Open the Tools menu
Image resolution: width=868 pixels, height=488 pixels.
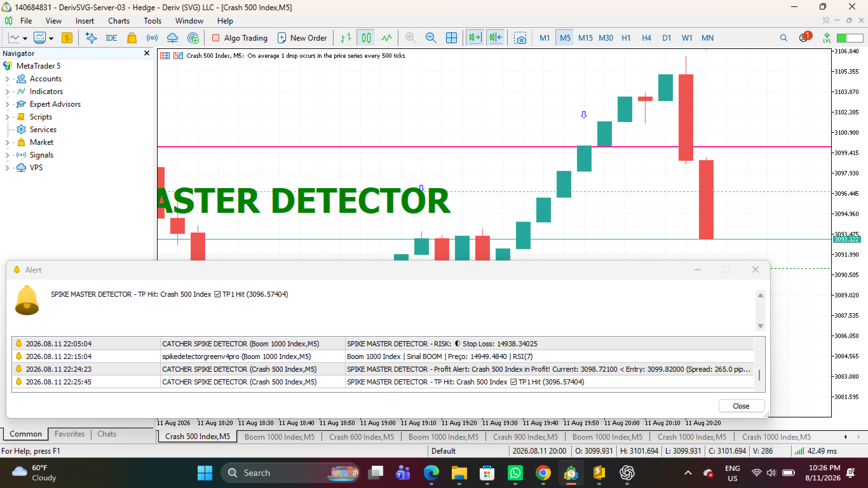click(153, 21)
